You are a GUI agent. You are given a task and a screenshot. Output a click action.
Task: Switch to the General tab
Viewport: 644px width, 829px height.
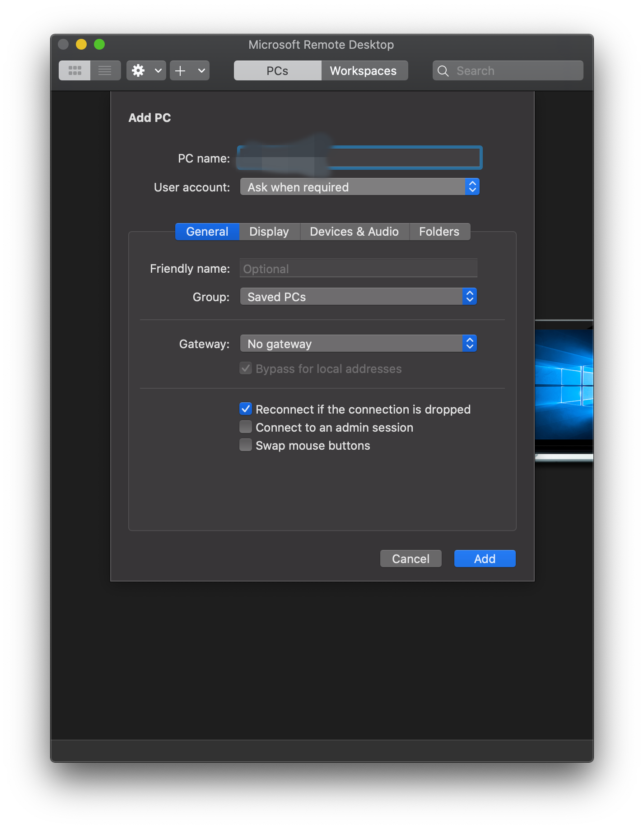[x=207, y=232]
